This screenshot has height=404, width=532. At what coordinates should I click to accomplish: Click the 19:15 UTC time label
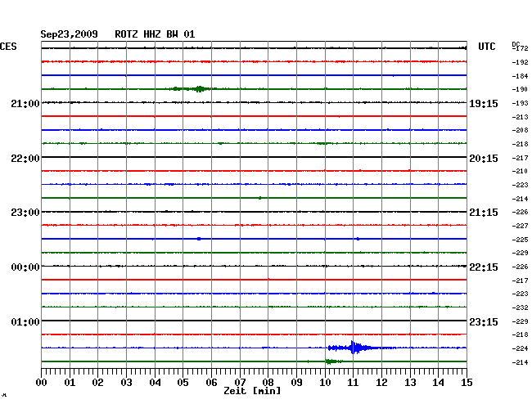pyautogui.click(x=484, y=103)
